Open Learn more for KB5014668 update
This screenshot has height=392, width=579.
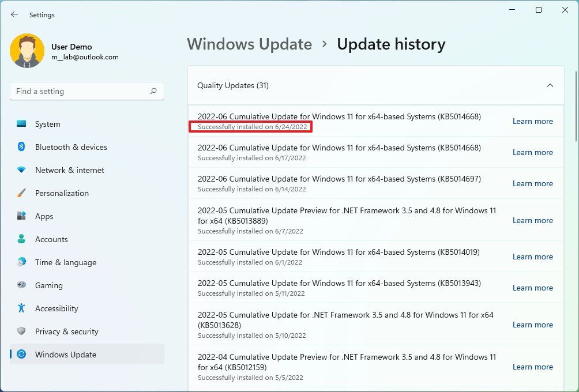pos(532,121)
